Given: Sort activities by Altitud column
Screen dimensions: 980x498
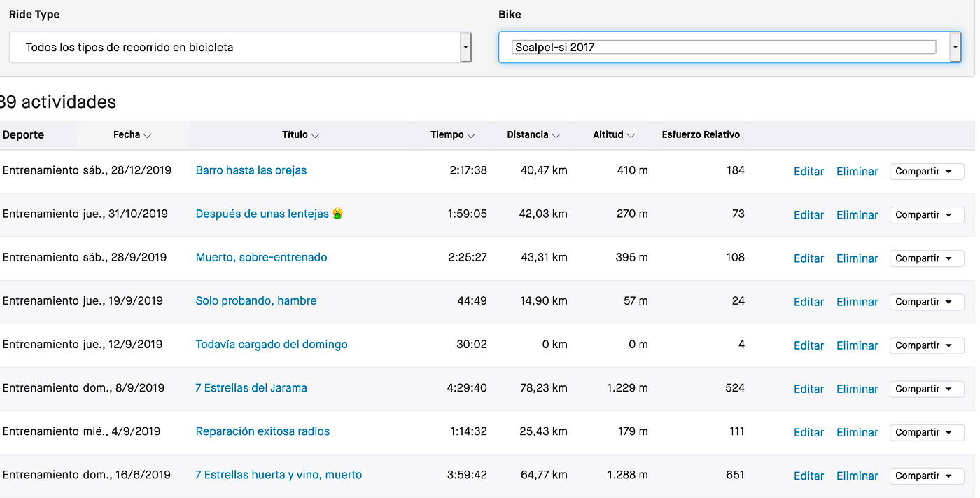Looking at the screenshot, I should 614,134.
